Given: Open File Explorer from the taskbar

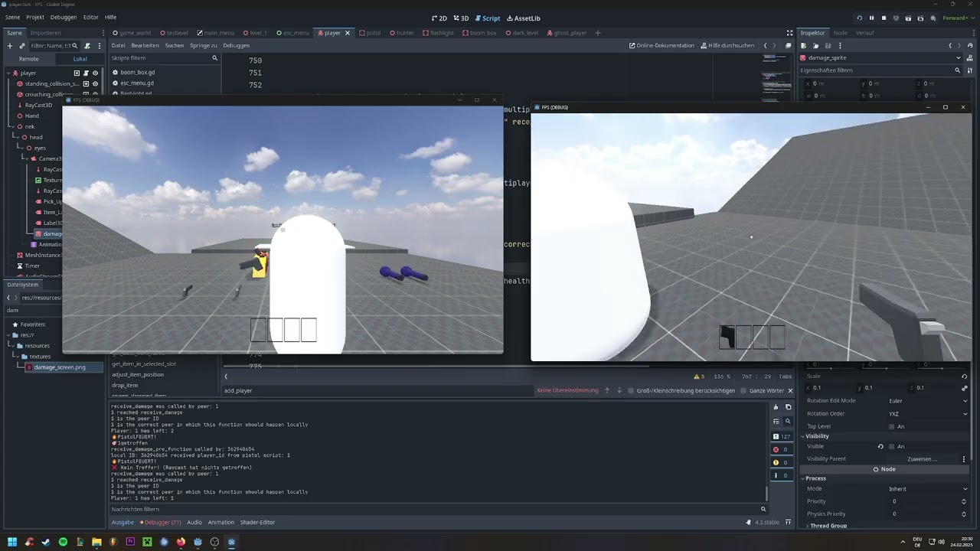Looking at the screenshot, I should [96, 542].
